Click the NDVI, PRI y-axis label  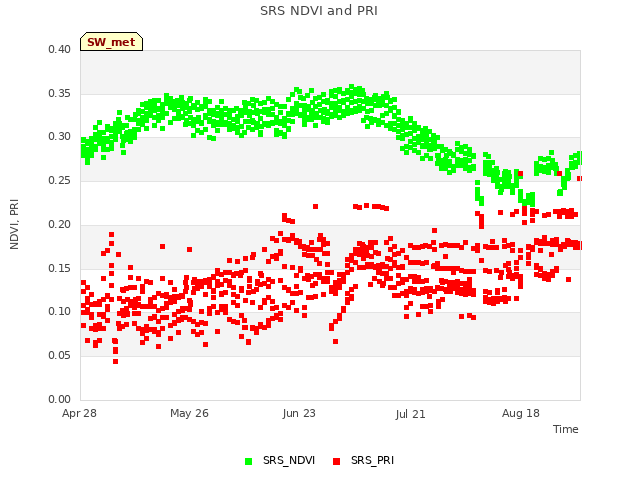click(x=14, y=224)
